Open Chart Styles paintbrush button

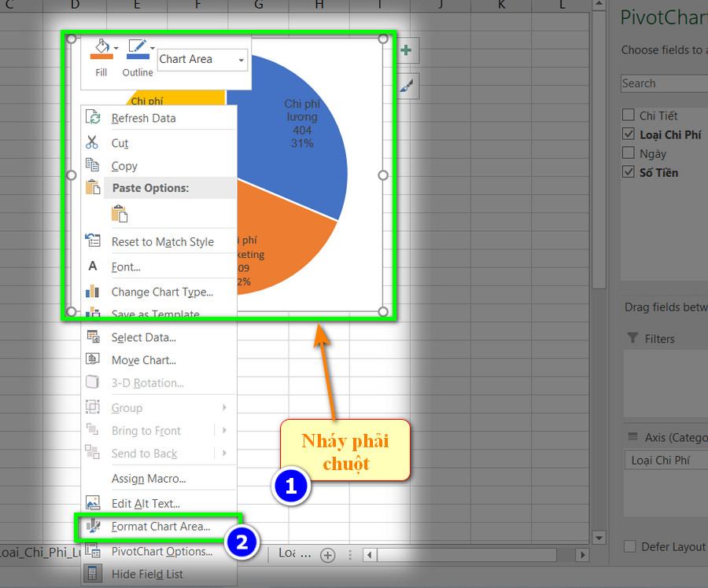coord(406,86)
